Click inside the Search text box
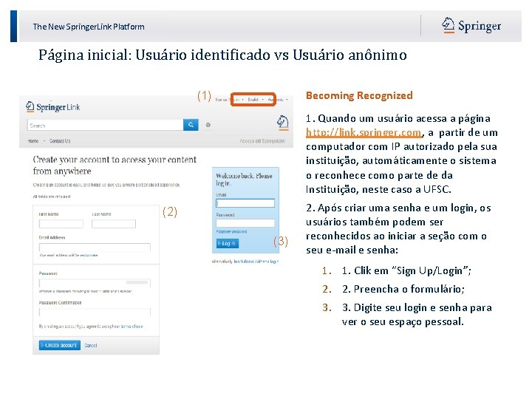Screen dimensions: 532x399 (x=105, y=125)
